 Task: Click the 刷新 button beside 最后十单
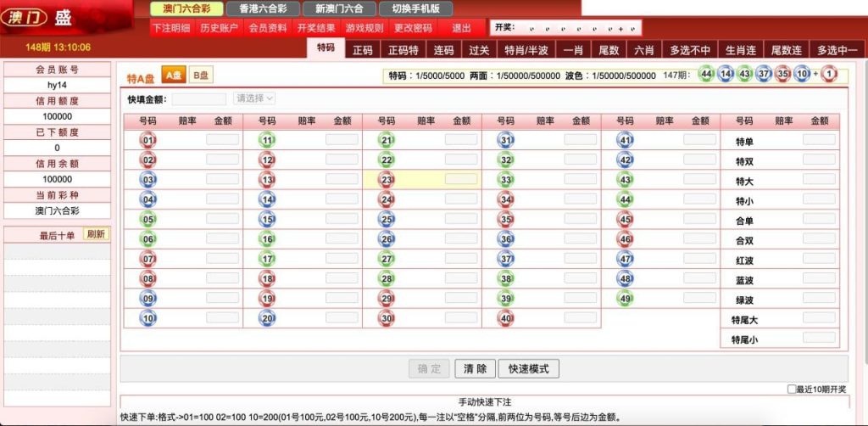(96, 234)
